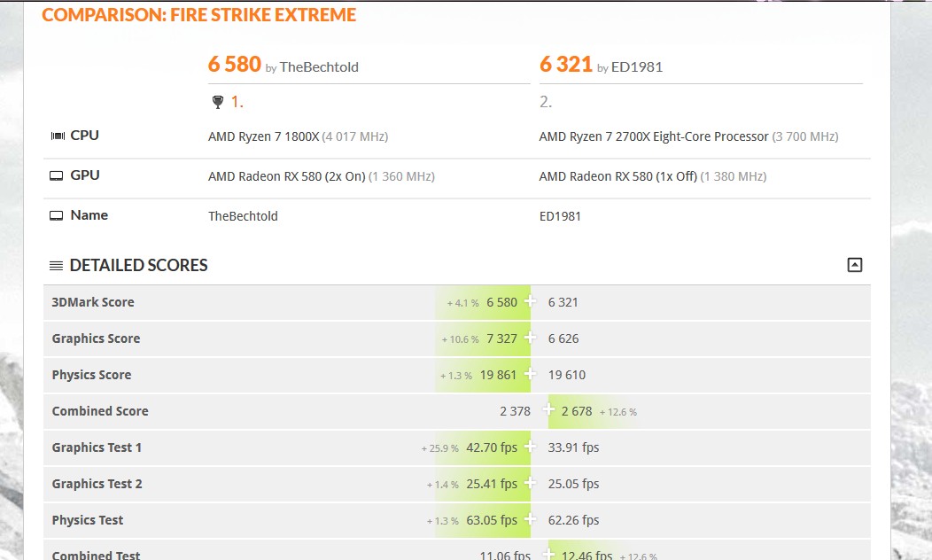The image size is (932, 560).
Task: Click the plus marker in 3DMark Score row
Action: (530, 301)
